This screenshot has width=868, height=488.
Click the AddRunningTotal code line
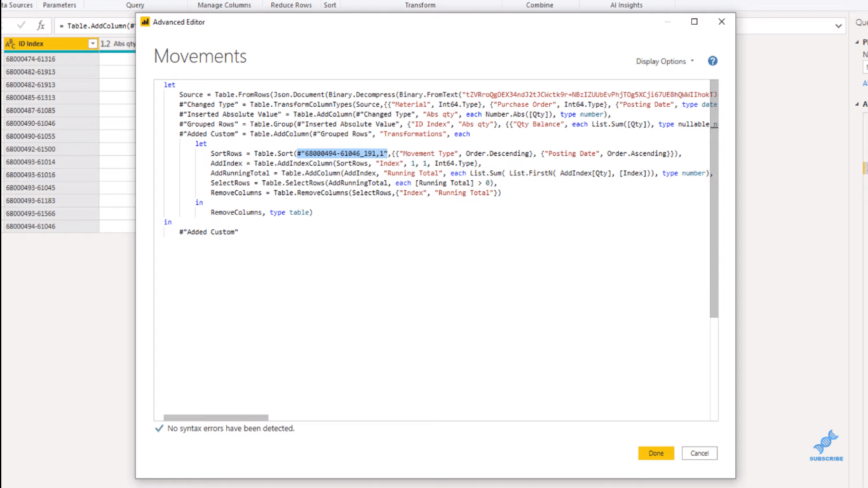(462, 173)
